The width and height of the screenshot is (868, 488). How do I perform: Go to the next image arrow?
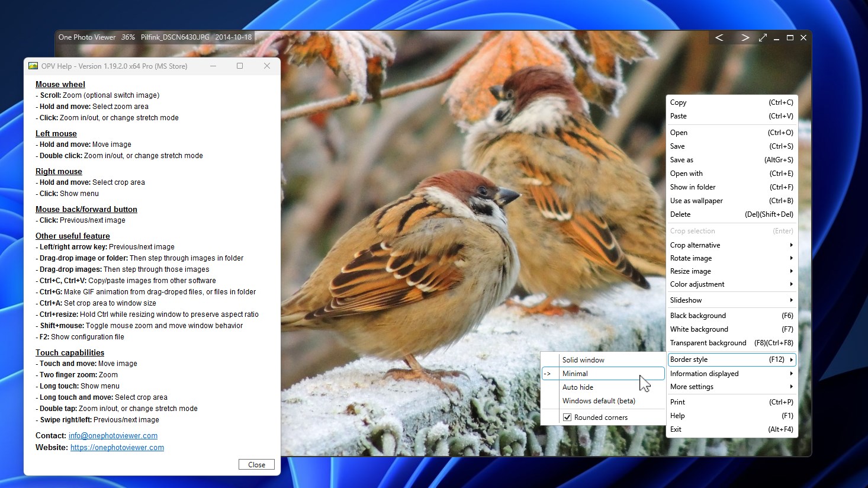(x=745, y=37)
